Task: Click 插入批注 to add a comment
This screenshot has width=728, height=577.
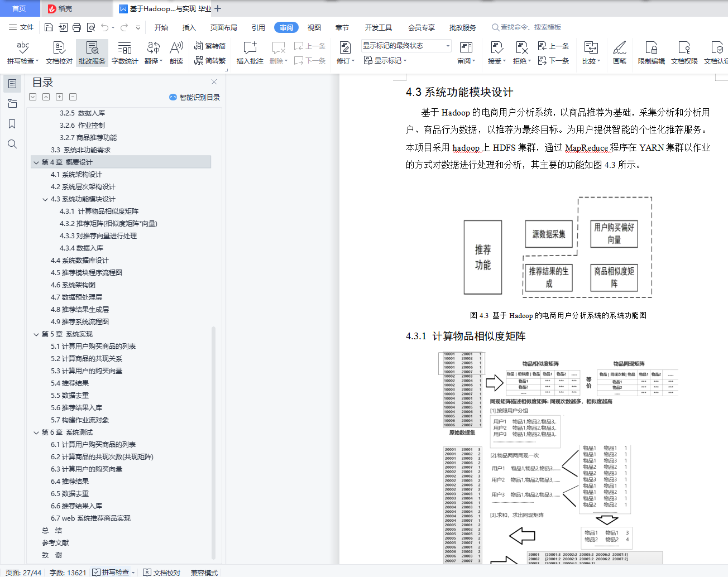Action: [x=250, y=53]
